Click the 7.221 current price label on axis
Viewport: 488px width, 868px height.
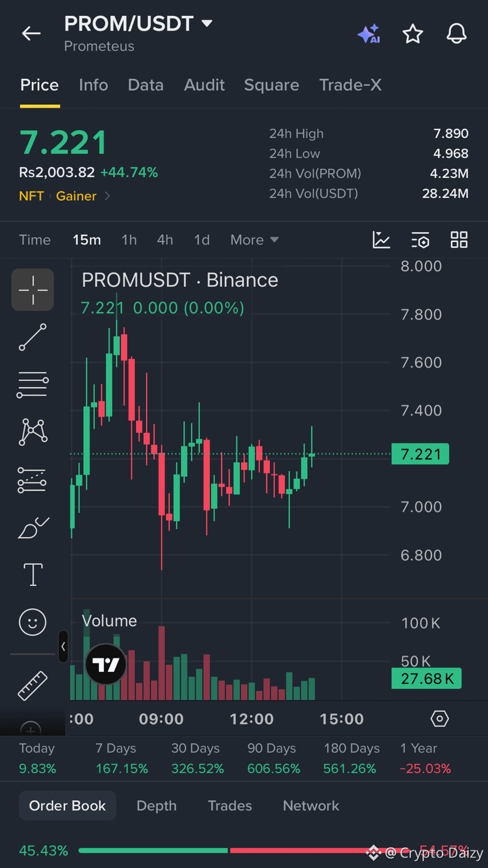[420, 454]
